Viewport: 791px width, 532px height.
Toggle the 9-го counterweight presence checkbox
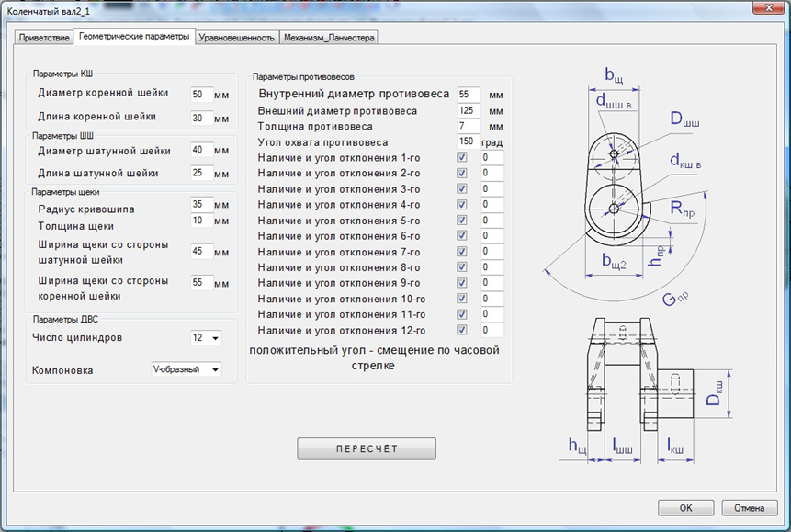point(461,283)
